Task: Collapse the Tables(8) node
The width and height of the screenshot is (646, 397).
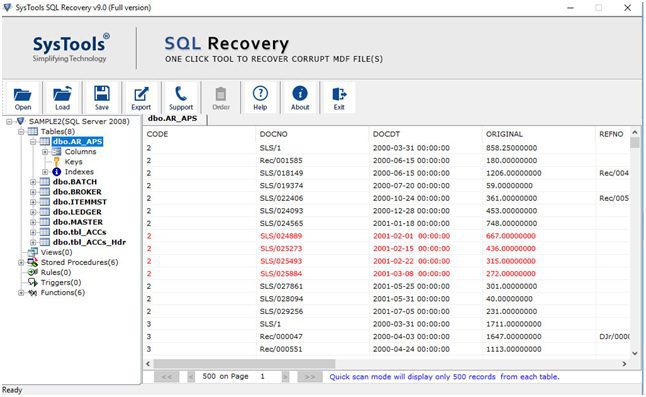Action: [x=21, y=132]
